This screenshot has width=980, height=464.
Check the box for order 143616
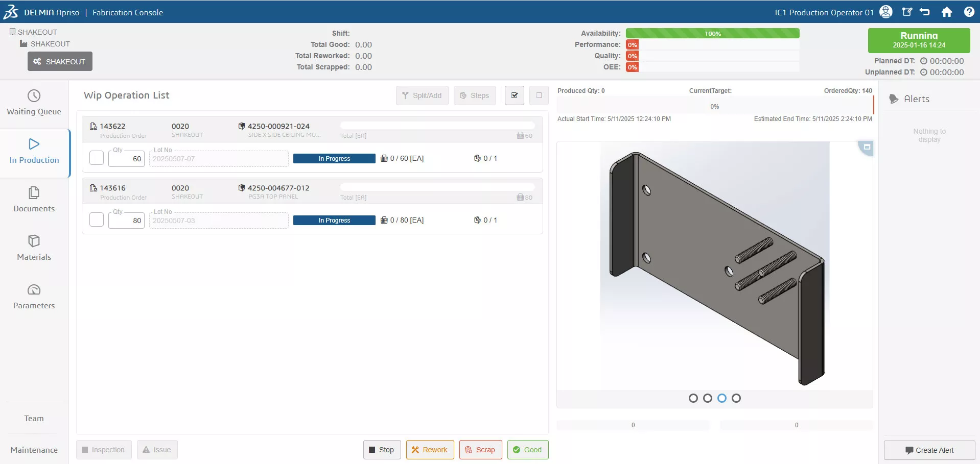coord(97,220)
